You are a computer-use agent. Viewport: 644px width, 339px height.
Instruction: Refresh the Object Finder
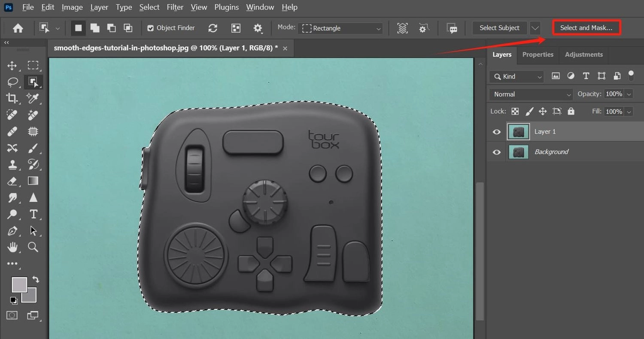pos(213,28)
